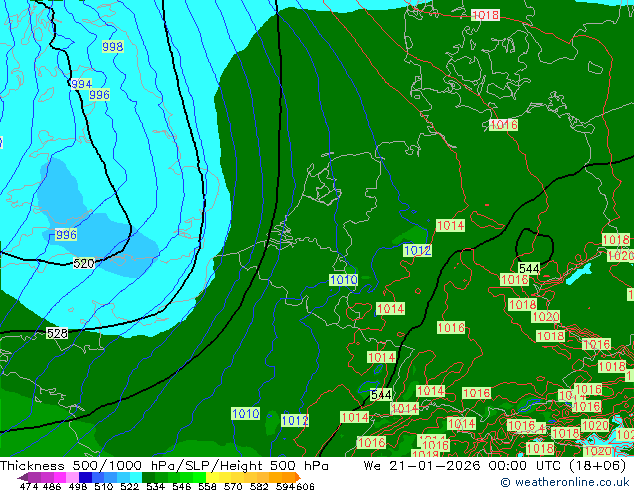Viewport: 634px width, 490px height.
Task: Click the 544 label under the closed contour loop
Action: coord(529,268)
